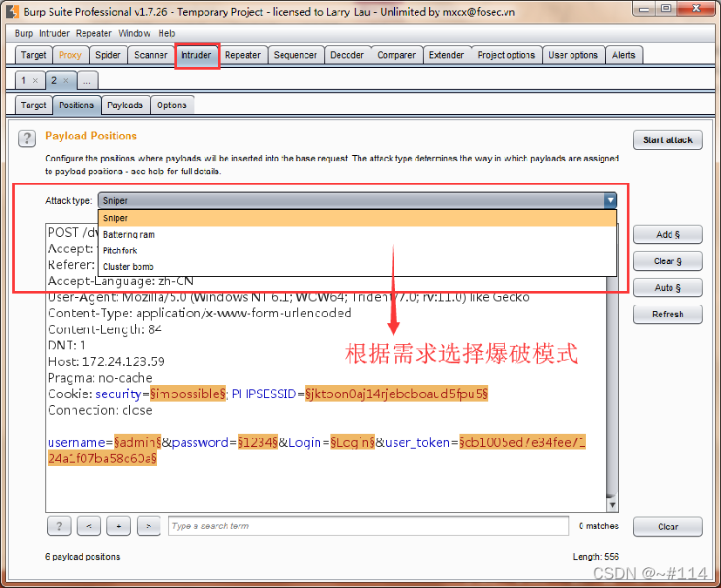
Task: Click the §1234§ password payload position
Action: 258,443
